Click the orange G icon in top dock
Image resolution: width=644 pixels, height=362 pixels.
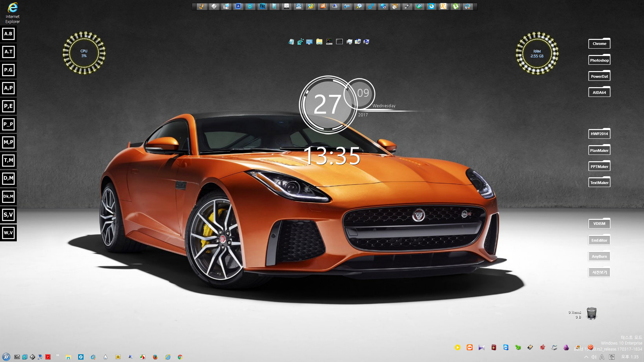323,6
